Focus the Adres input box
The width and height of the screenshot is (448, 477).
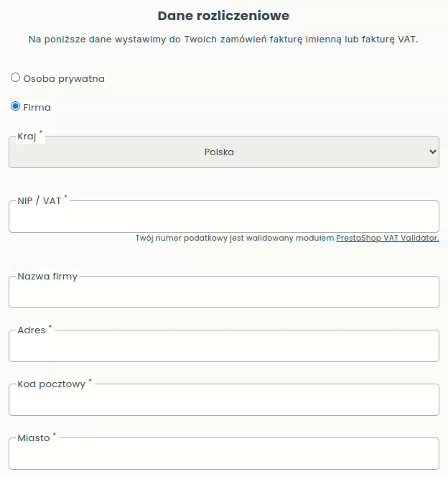pyautogui.click(x=223, y=347)
